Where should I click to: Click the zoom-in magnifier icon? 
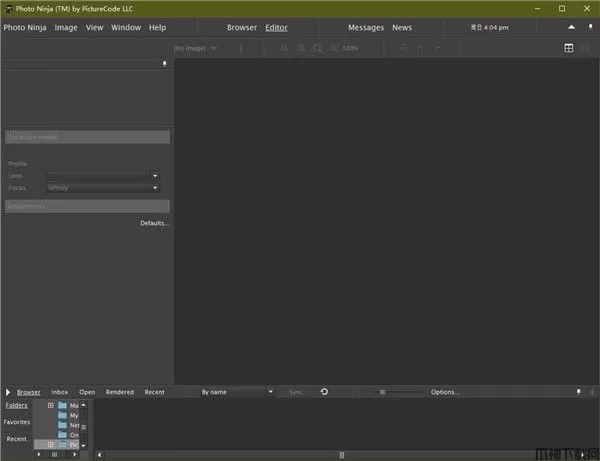pyautogui.click(x=284, y=48)
